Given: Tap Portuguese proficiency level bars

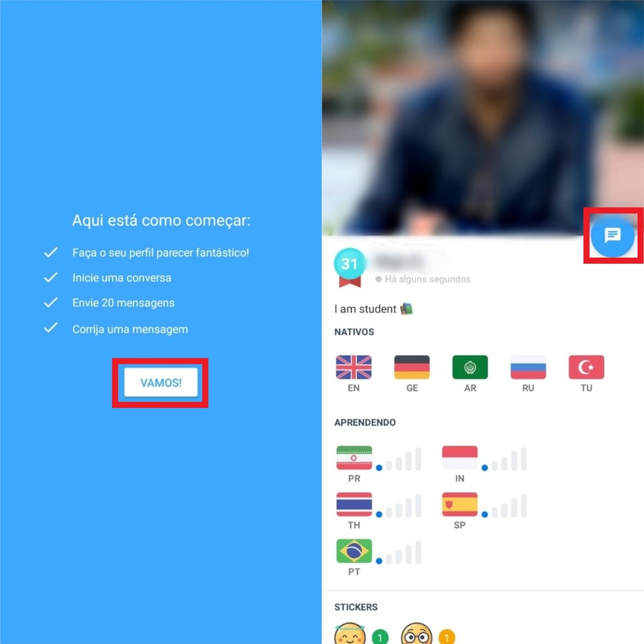Looking at the screenshot, I should 399,552.
